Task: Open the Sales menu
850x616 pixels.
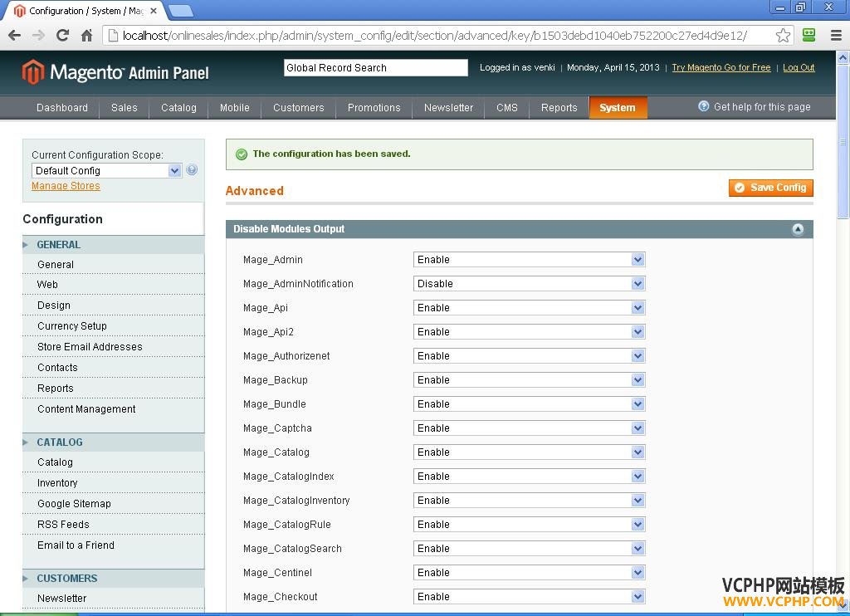Action: 125,107
